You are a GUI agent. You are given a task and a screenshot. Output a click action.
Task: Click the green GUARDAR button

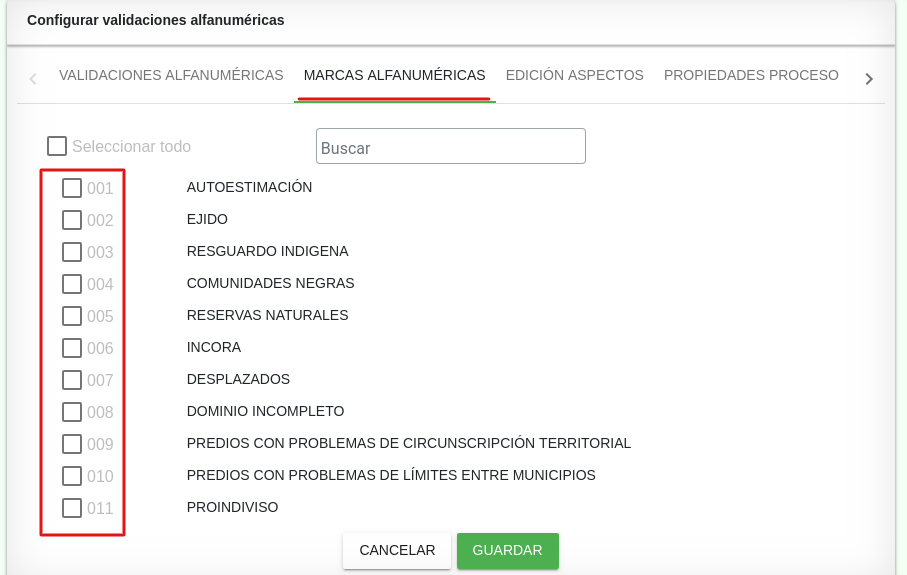[x=507, y=551]
